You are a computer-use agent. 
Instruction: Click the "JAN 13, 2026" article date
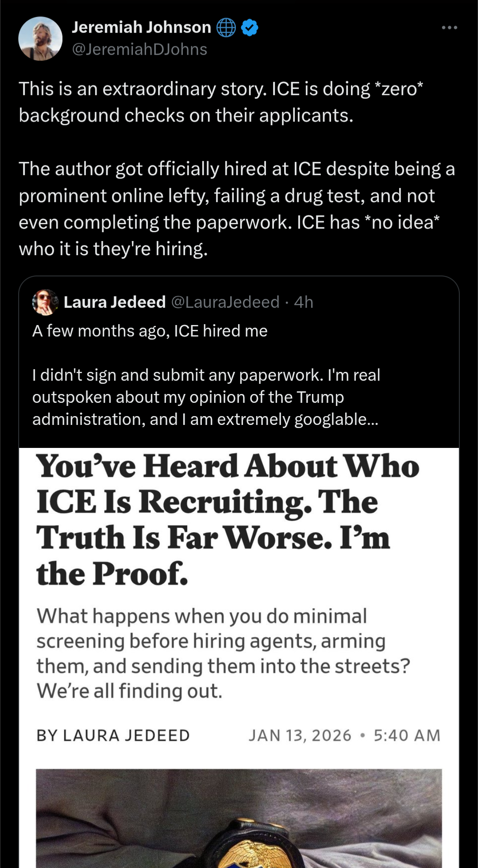[300, 735]
